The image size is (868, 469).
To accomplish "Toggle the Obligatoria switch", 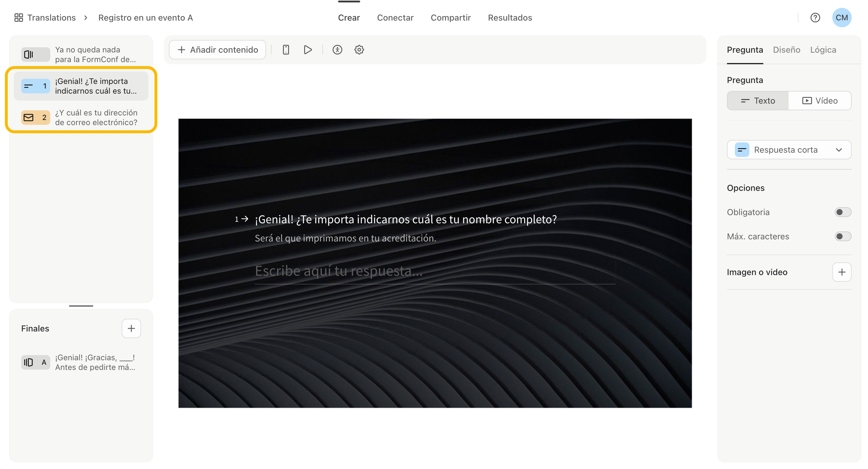I will click(843, 212).
